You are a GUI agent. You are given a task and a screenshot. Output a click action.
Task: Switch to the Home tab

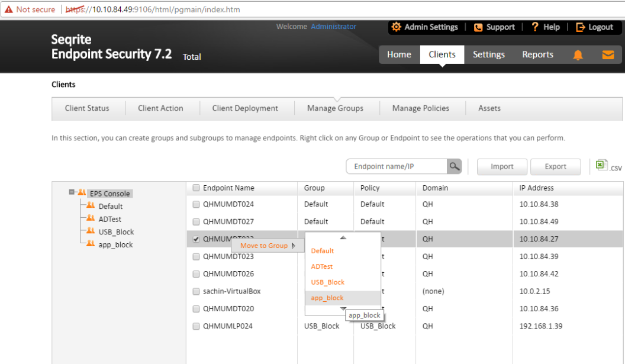pyautogui.click(x=399, y=54)
